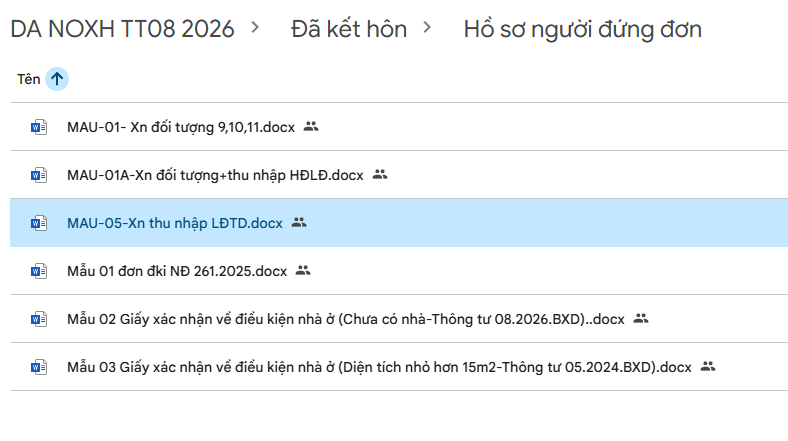Navigate to Đã kết hôn folder

click(348, 29)
